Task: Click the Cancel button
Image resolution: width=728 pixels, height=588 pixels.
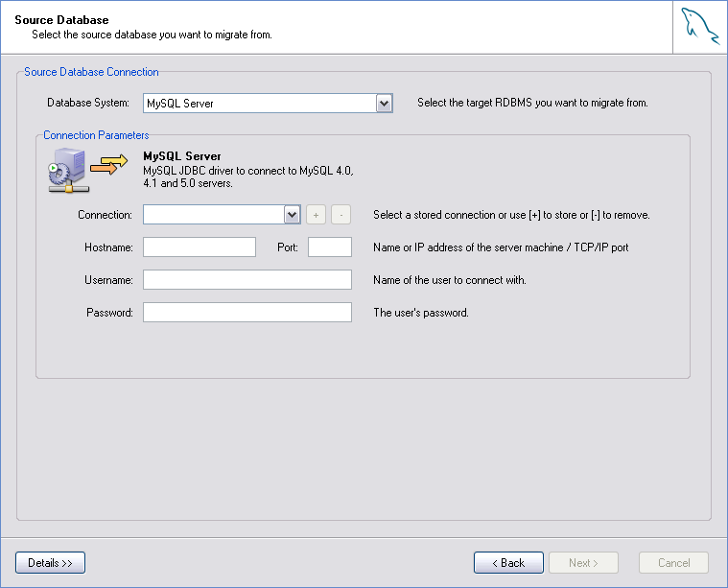Action: click(x=673, y=562)
